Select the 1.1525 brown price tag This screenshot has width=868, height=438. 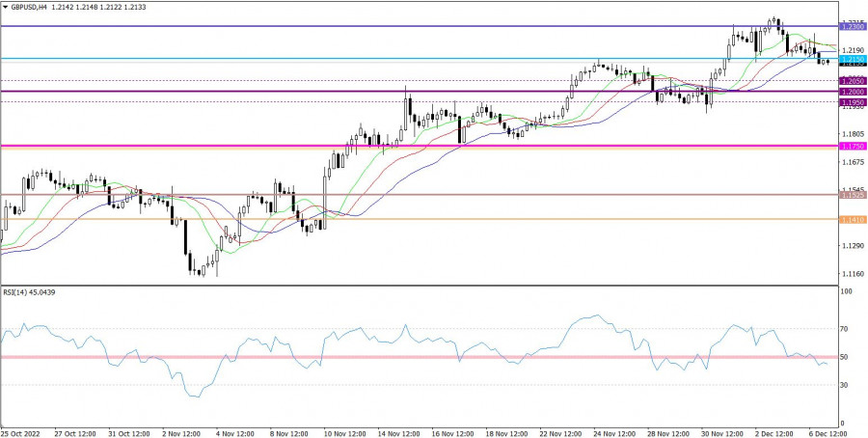[x=852, y=195]
